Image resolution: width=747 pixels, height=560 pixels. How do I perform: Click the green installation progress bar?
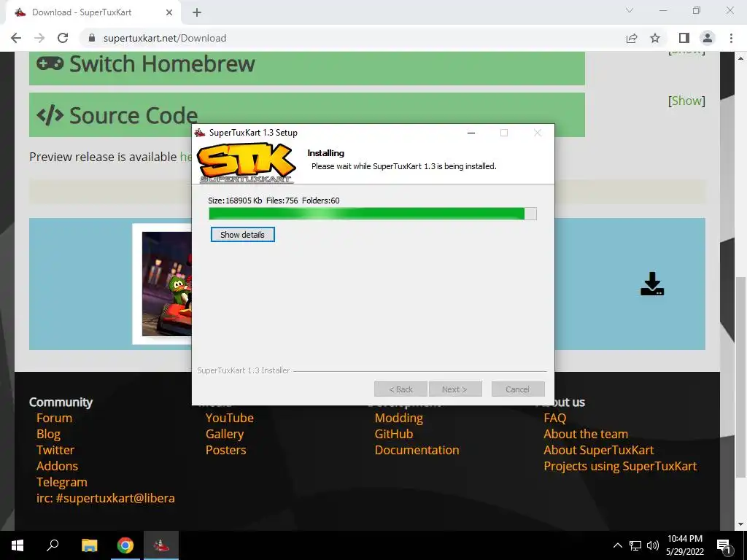pyautogui.click(x=373, y=214)
